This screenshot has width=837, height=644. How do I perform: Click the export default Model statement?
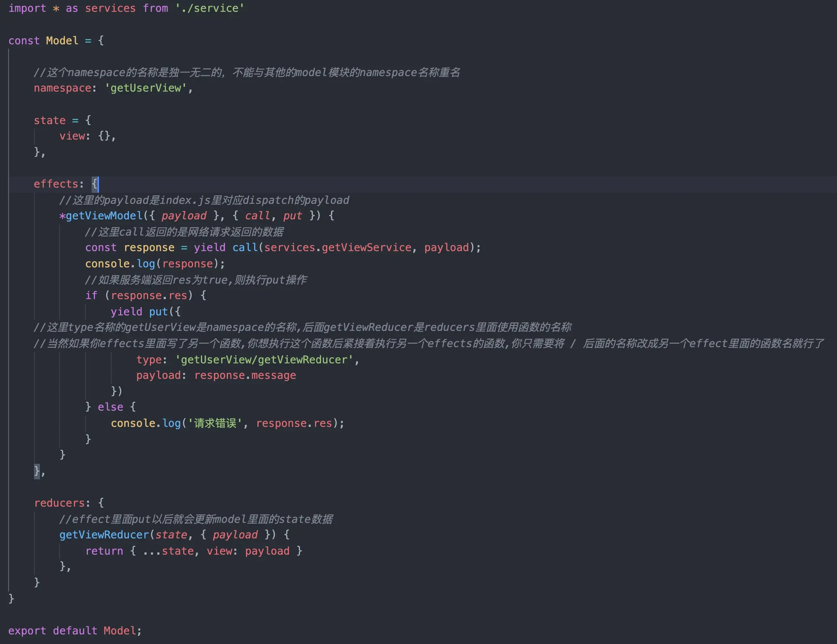tap(75, 631)
